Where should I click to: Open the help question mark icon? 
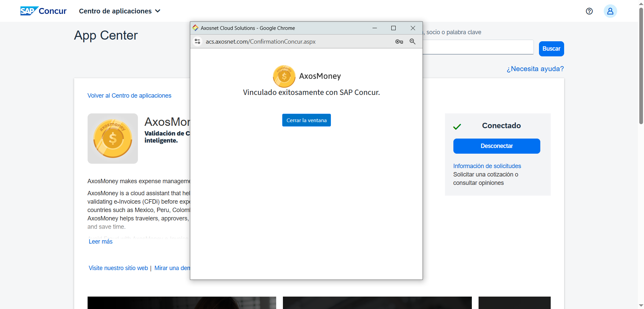pyautogui.click(x=589, y=11)
